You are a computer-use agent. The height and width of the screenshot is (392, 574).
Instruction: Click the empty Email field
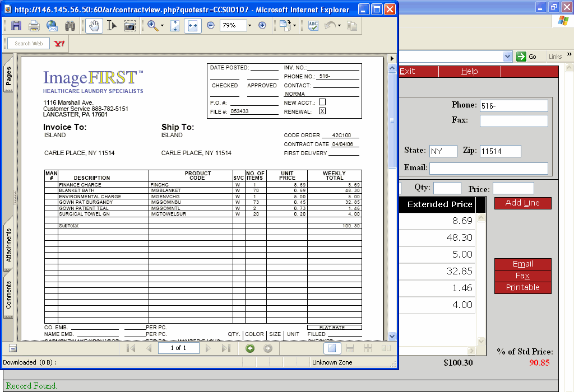coord(489,169)
